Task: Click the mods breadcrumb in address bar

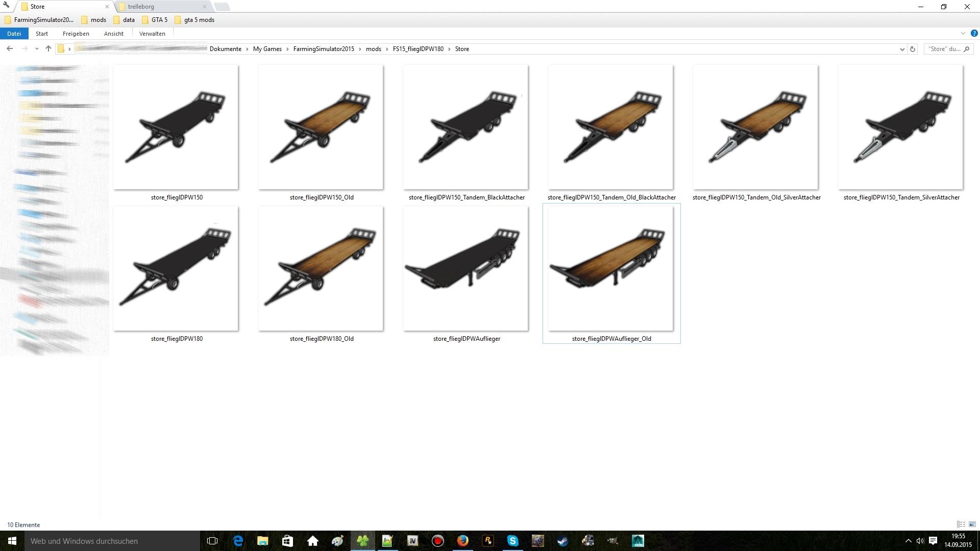Action: 373,49
